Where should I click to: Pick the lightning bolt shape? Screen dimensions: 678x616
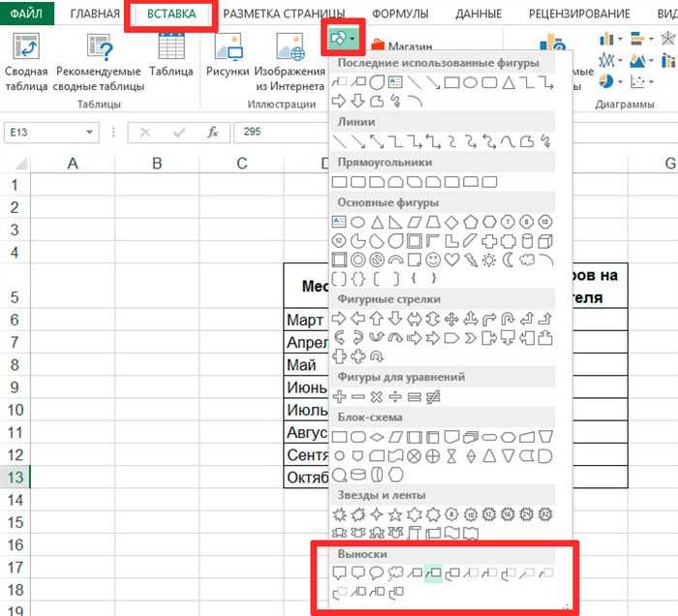(x=471, y=260)
